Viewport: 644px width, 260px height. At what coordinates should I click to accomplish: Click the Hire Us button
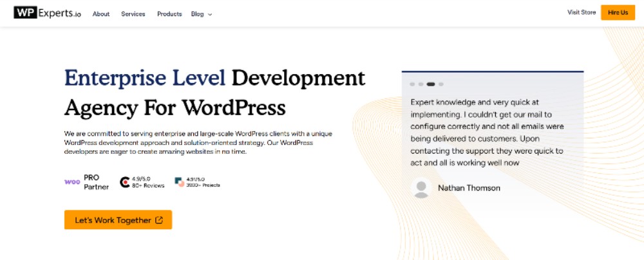click(618, 12)
